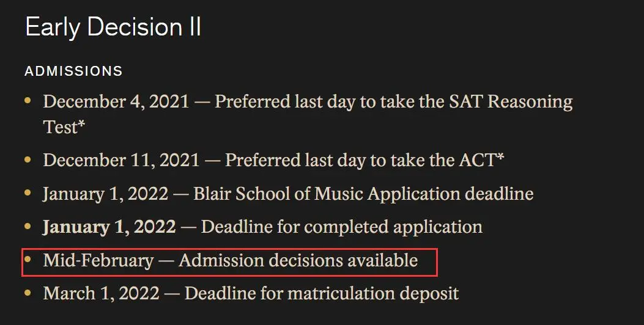Select the December 11, 2021 date text
644x325 pixels.
tap(121, 160)
